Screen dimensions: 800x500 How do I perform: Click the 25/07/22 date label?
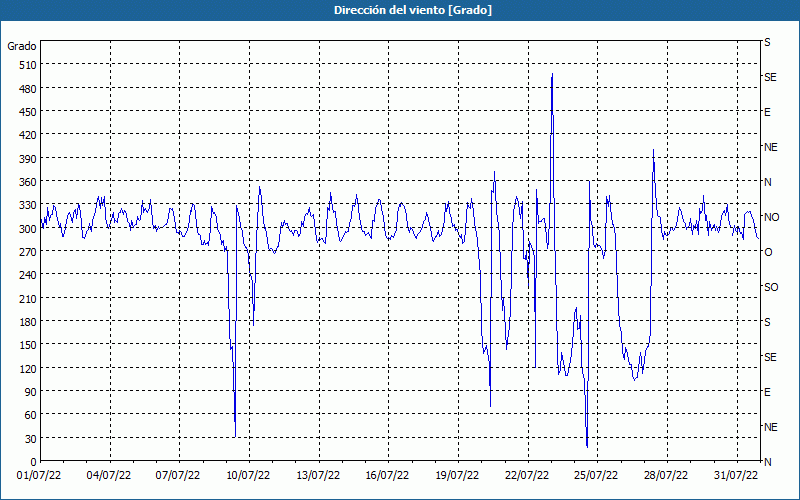coord(596,476)
